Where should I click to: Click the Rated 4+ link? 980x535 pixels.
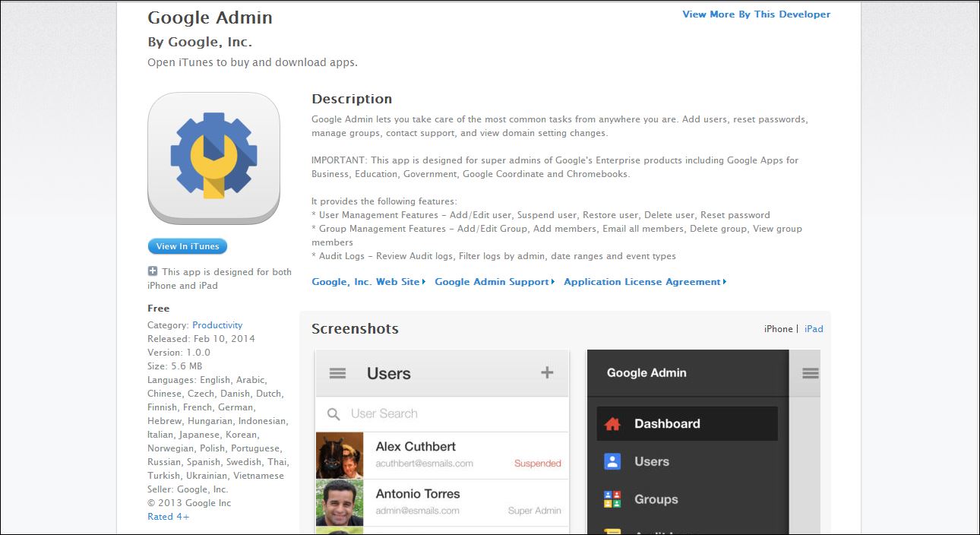click(169, 517)
